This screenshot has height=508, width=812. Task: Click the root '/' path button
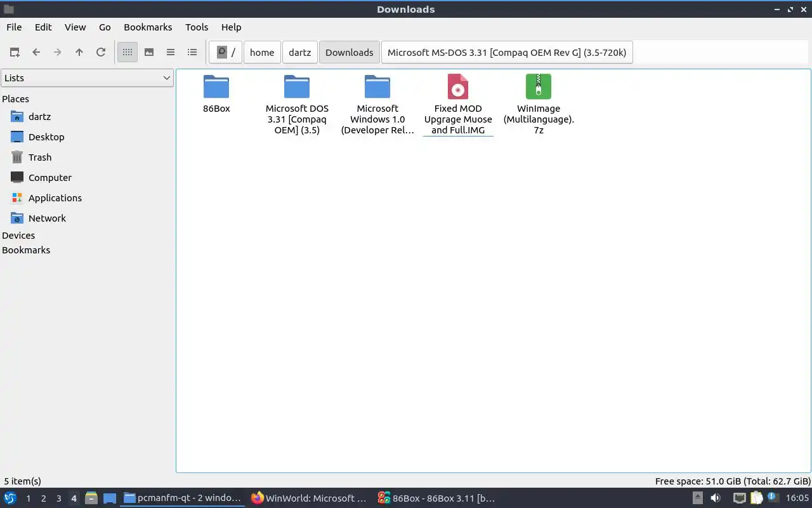226,52
